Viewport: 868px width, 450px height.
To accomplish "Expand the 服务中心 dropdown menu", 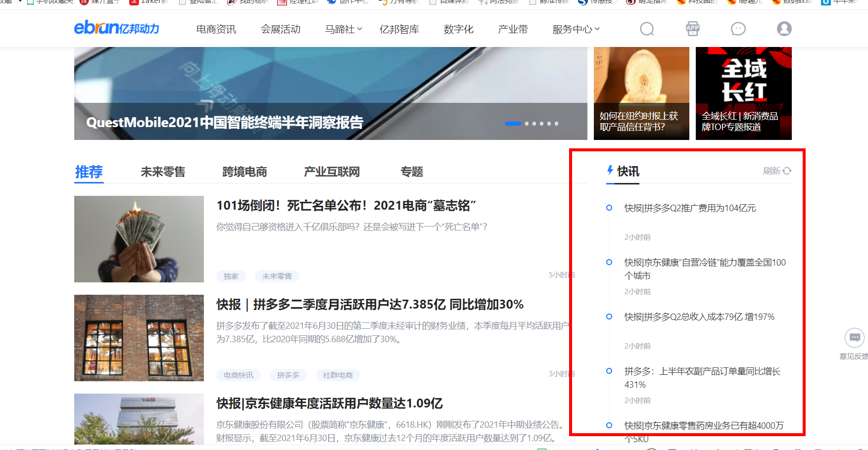I will (576, 30).
